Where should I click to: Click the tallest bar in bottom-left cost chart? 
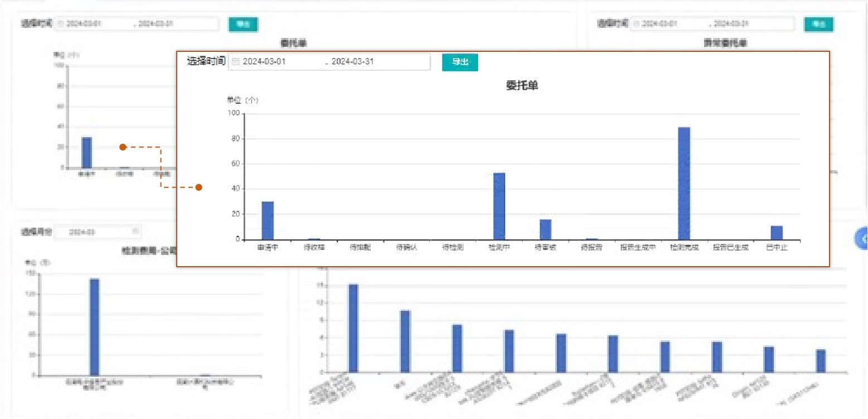point(94,327)
